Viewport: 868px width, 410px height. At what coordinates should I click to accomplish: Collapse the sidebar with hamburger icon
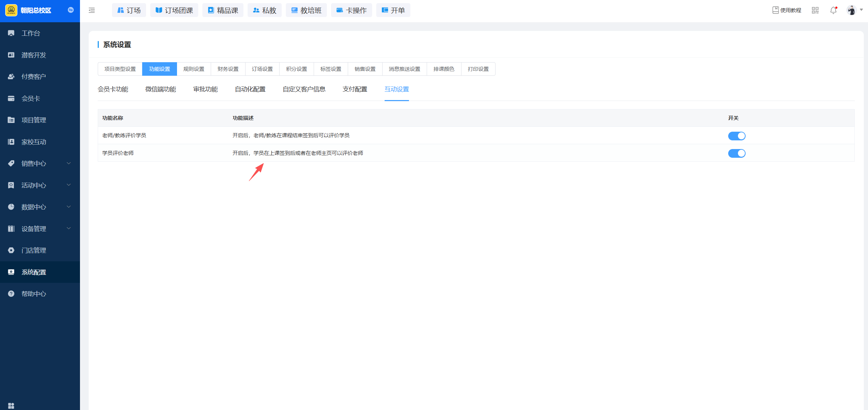tap(92, 10)
